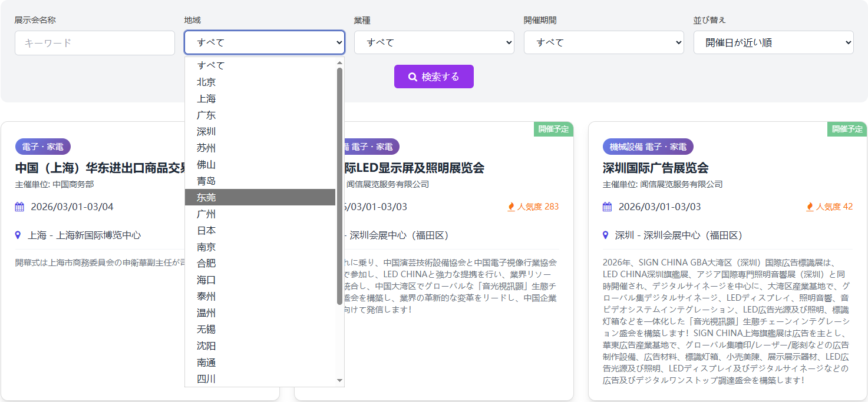Click the scroll-up arrow of the region list

click(339, 63)
